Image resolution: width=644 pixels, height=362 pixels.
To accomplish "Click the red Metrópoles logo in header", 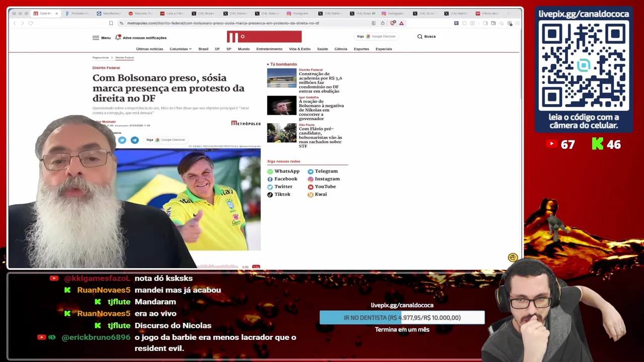I will pyautogui.click(x=264, y=37).
